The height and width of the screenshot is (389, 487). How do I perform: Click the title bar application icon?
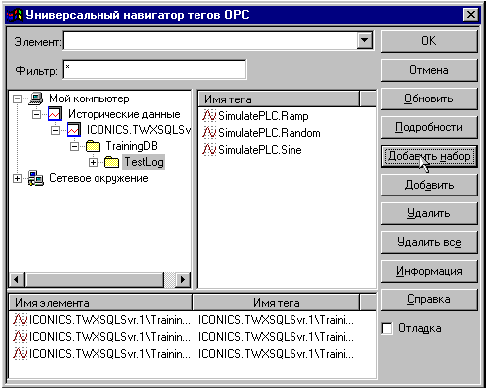(15, 15)
